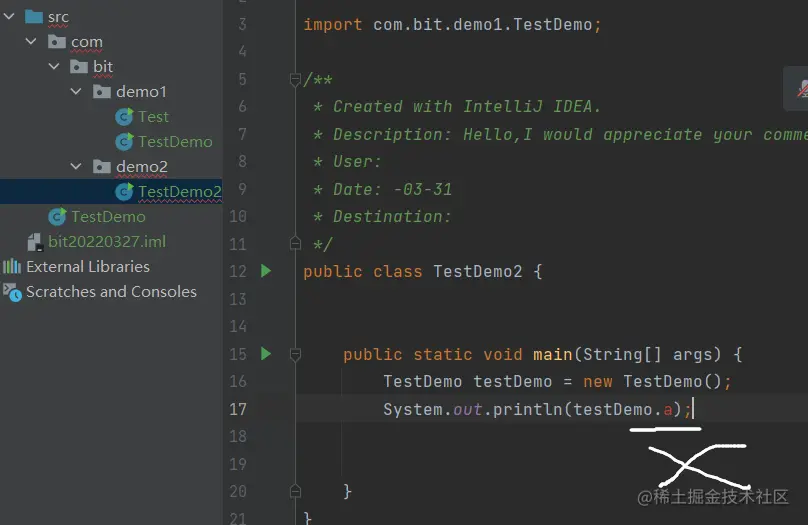Screen dimensions: 808x525
Task: Click the demo2 package folder icon
Action: (x=102, y=166)
